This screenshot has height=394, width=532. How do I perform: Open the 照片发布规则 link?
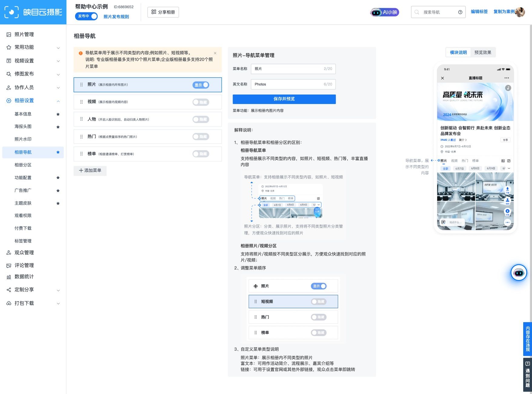116,17
